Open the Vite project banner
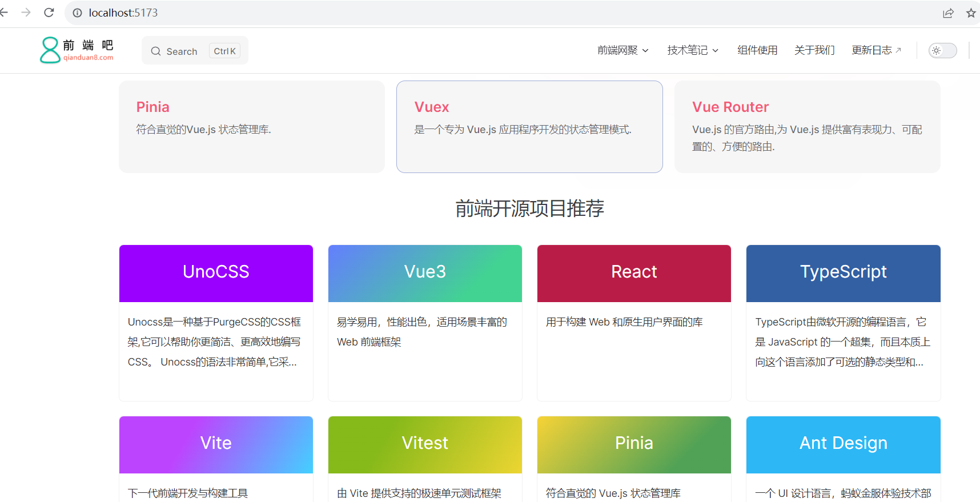The height and width of the screenshot is (502, 980). (x=216, y=445)
